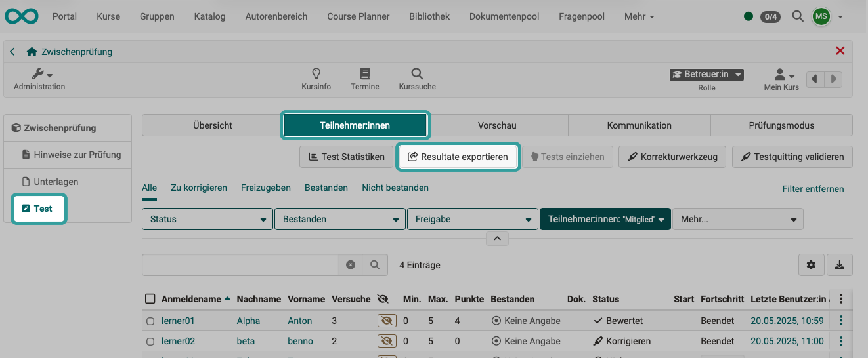Go to next course element arrow

pyautogui.click(x=833, y=79)
